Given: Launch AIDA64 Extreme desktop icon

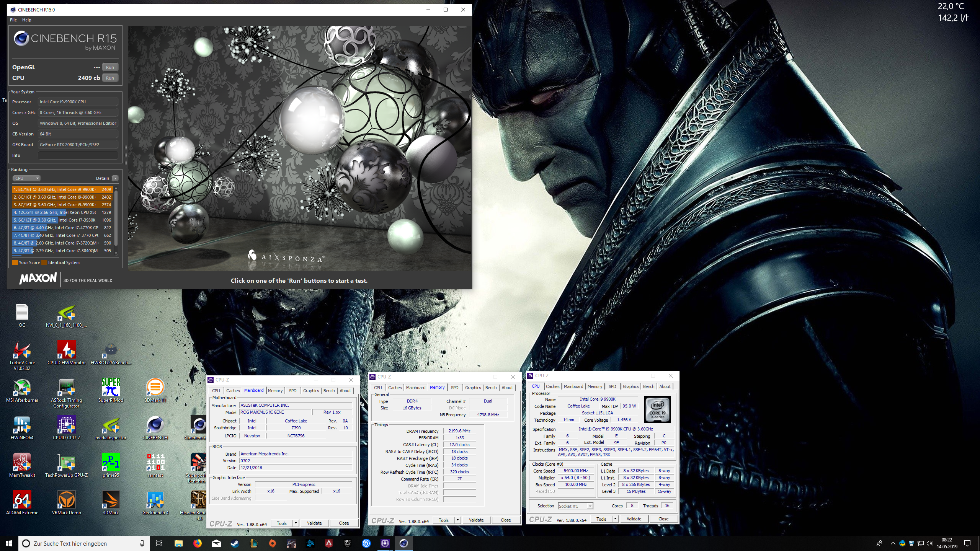Looking at the screenshot, I should [22, 503].
